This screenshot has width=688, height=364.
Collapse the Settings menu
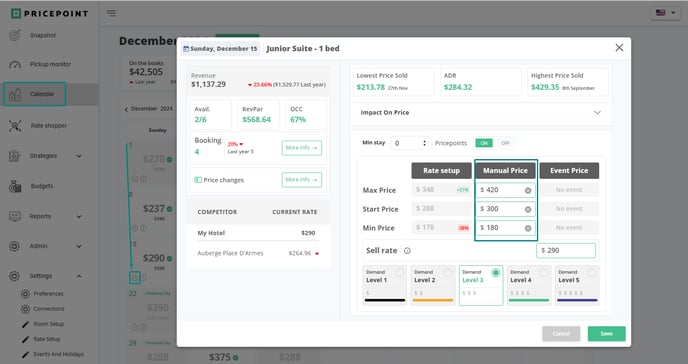(x=79, y=276)
